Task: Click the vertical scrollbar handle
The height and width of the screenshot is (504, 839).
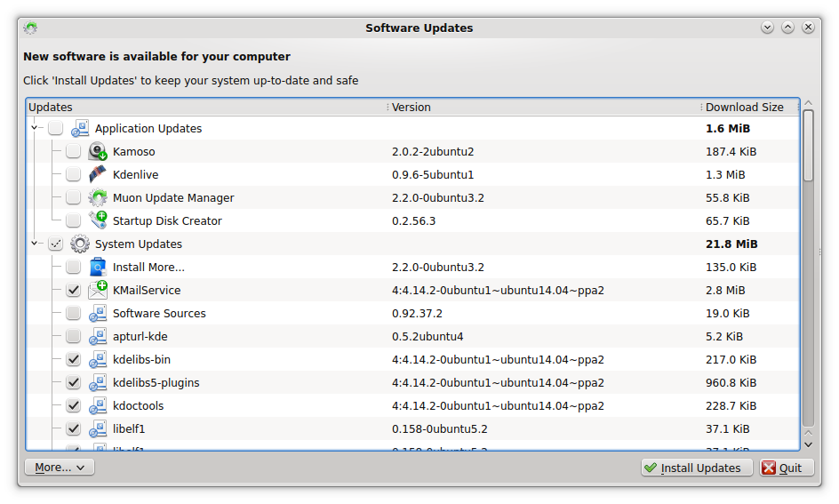Action: click(809, 146)
